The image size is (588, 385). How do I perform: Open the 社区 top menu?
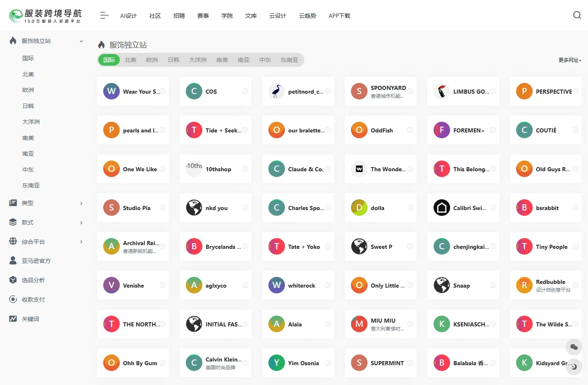point(155,16)
